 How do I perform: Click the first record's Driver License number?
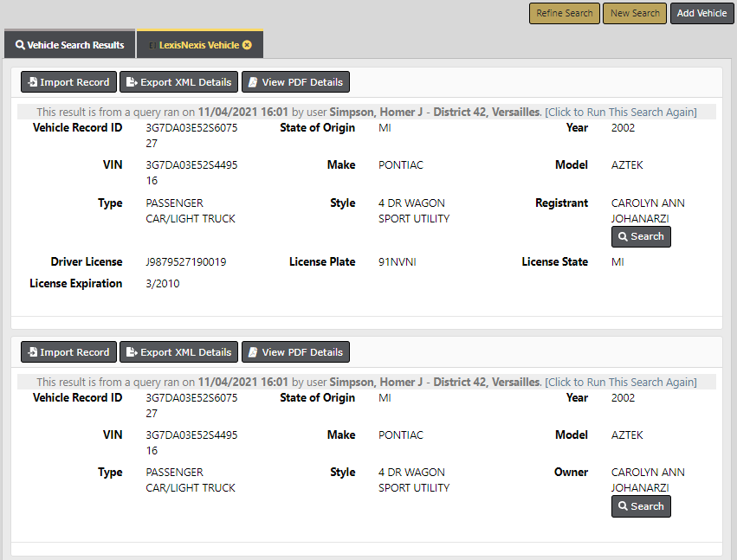click(186, 262)
